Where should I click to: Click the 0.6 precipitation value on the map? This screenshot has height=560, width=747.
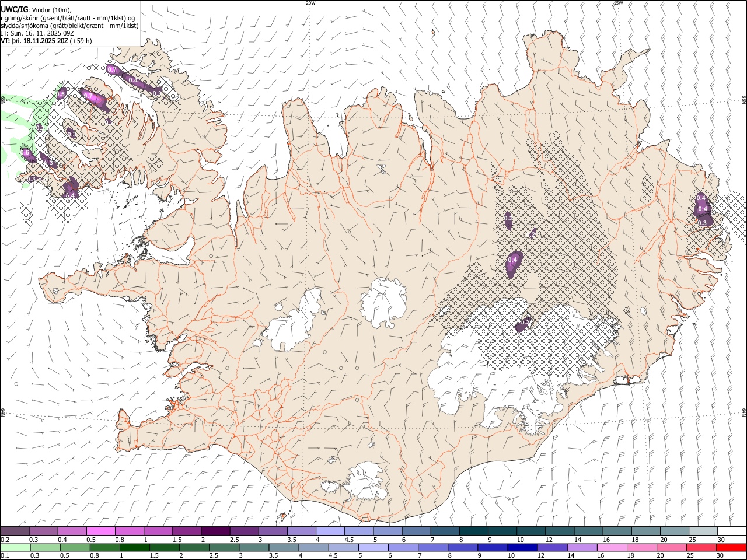(x=25, y=153)
